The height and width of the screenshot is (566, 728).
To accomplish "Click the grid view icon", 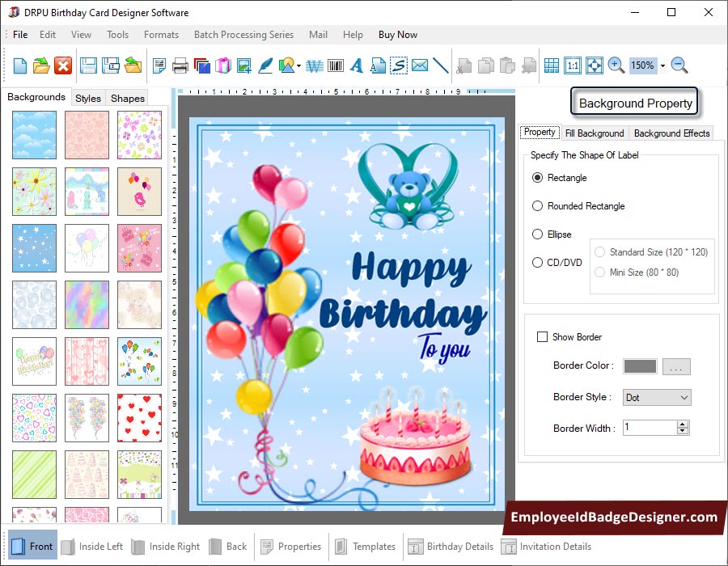I will click(x=552, y=65).
